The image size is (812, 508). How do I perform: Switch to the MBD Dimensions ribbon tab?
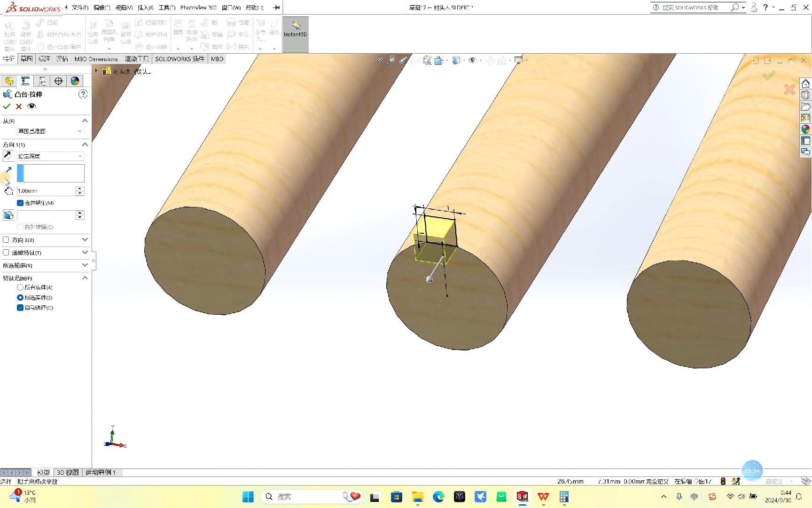click(96, 59)
